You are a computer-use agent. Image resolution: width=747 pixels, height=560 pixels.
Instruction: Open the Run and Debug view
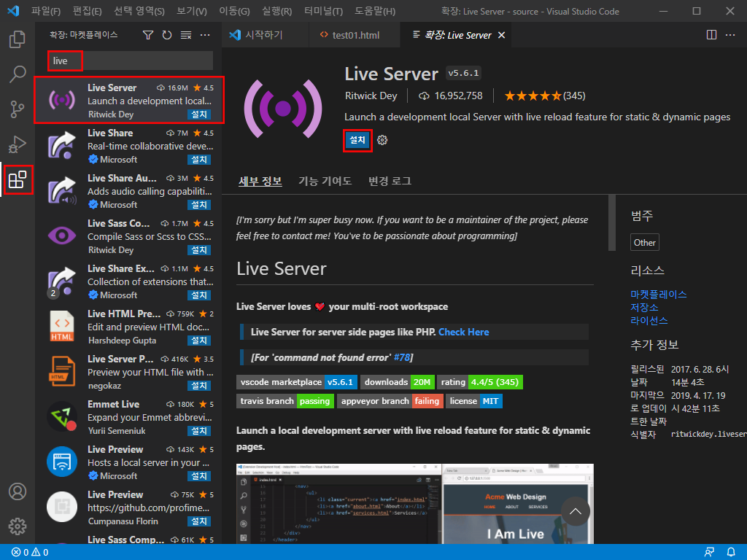[x=18, y=145]
